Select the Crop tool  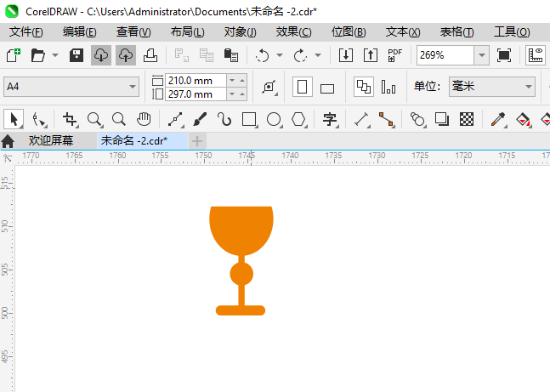coord(70,120)
